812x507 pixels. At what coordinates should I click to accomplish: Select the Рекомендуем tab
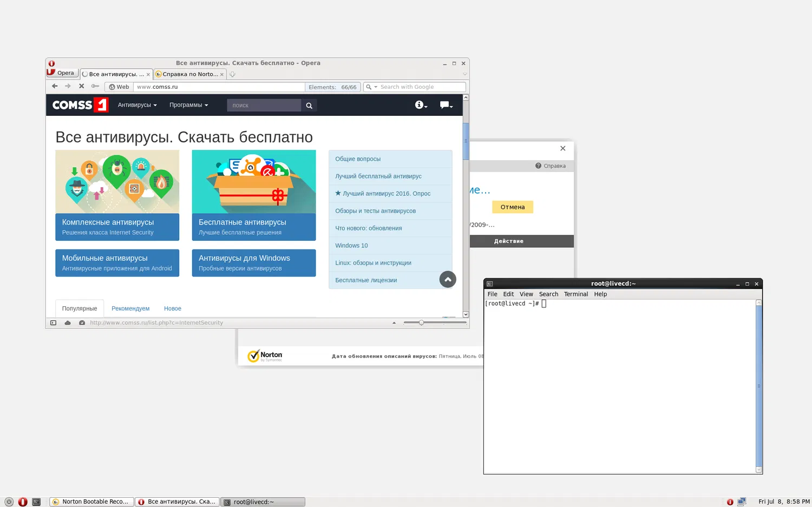tap(130, 308)
